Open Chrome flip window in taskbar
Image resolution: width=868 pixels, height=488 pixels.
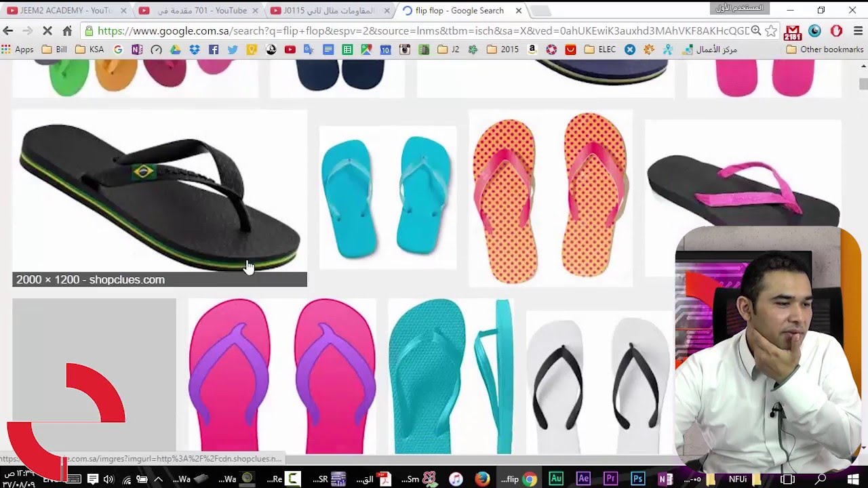point(519,479)
